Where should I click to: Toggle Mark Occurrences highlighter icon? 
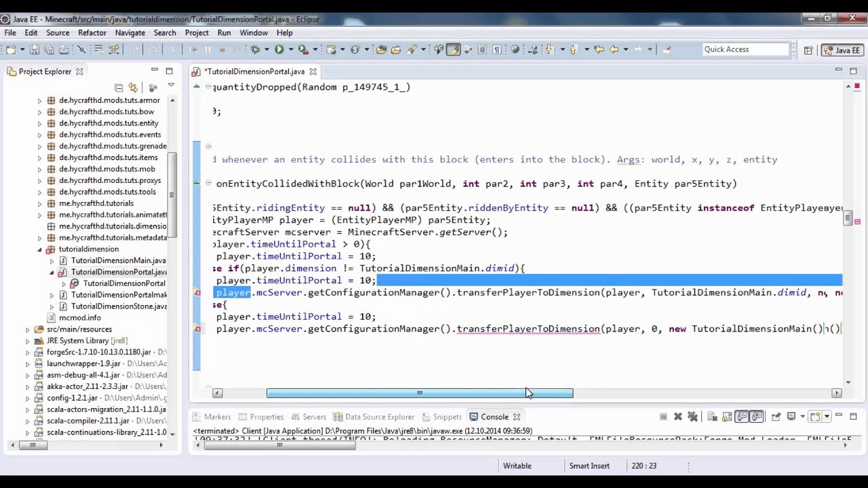(453, 49)
